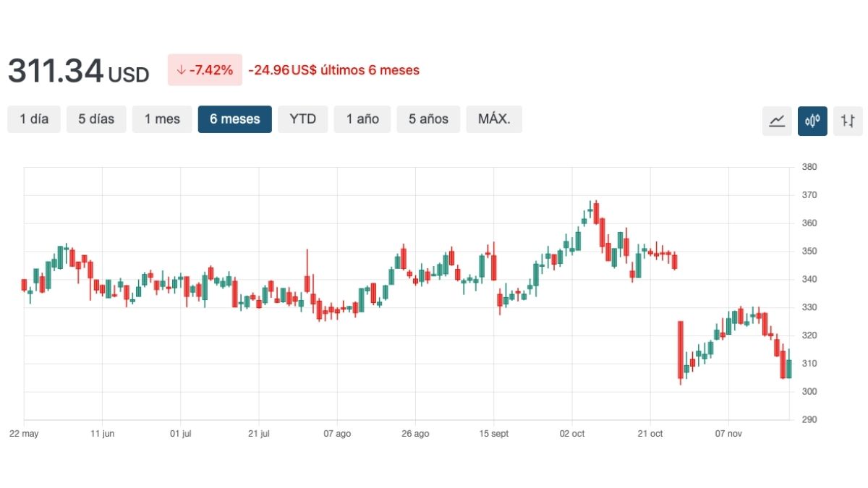Viewport: 868px width, 488px height.
Task: Select the candlestick chart type icon
Action: coord(812,121)
